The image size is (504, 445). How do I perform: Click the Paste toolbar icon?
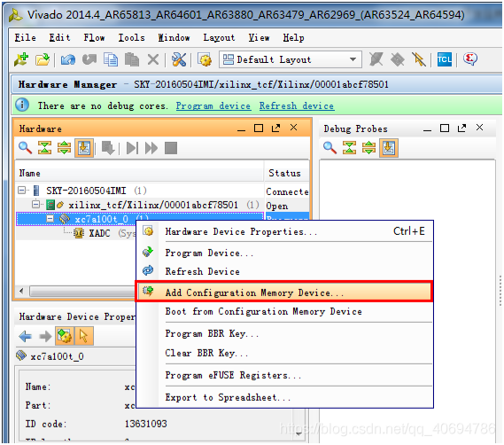(x=132, y=59)
